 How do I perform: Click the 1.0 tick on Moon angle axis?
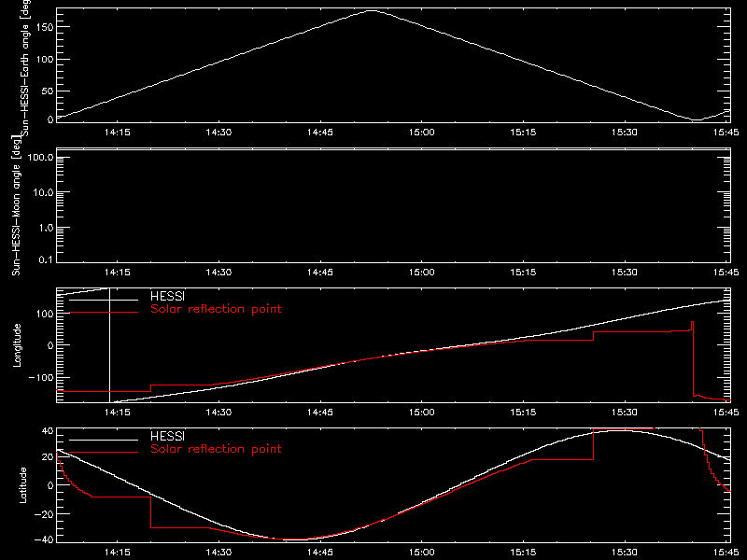[46, 228]
